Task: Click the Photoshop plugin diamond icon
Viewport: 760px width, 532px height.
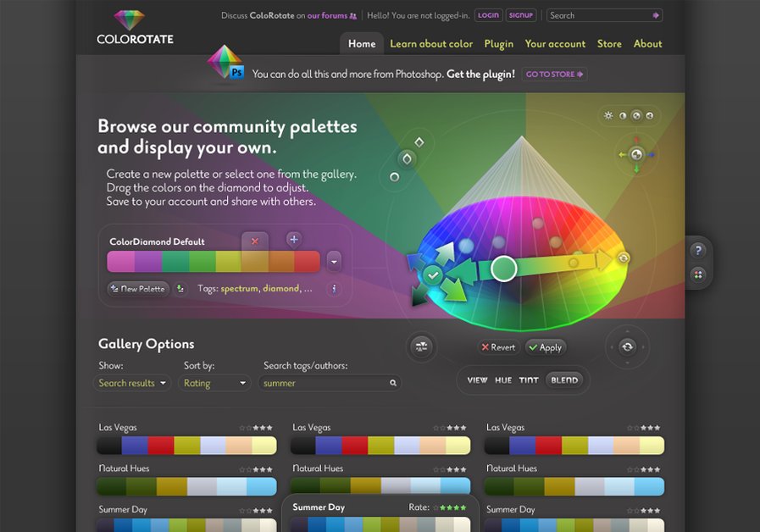Action: (x=225, y=62)
